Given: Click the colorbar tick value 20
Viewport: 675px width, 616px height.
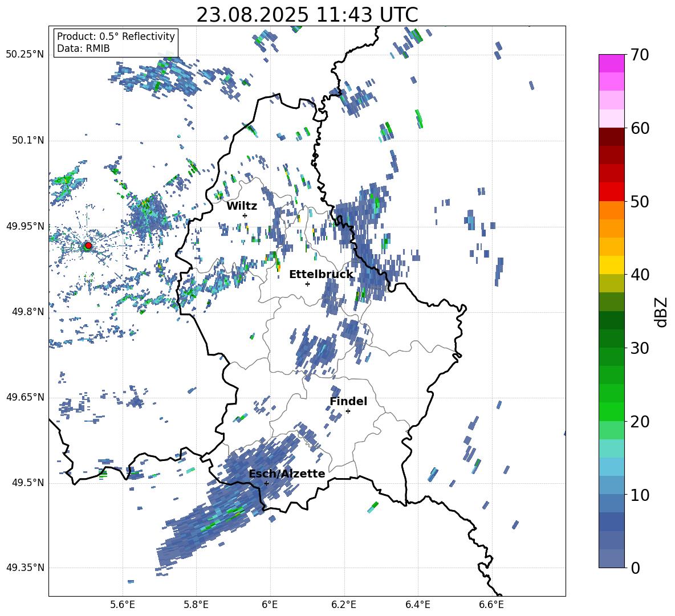Looking at the screenshot, I should [640, 422].
